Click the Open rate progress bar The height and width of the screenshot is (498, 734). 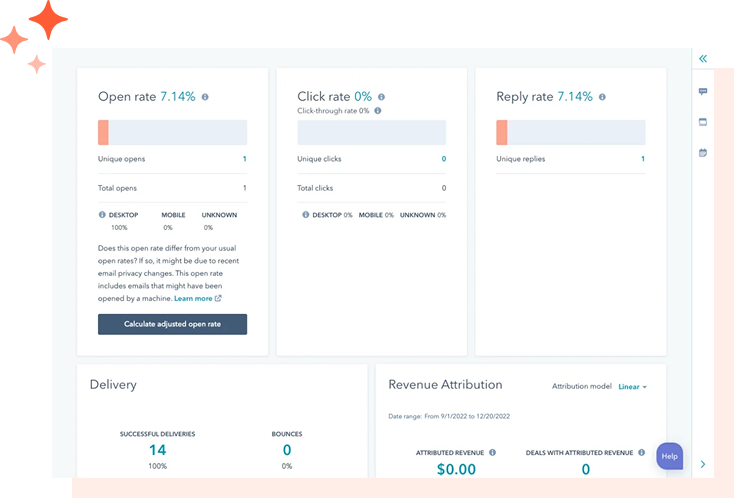172,132
